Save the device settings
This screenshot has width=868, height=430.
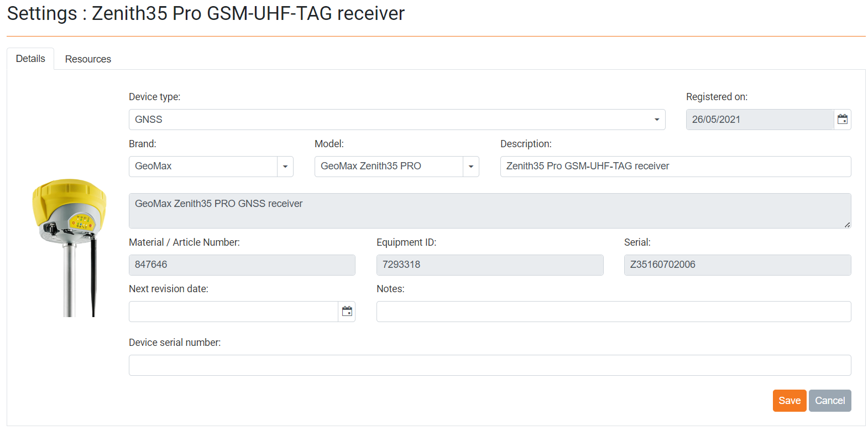coord(789,401)
